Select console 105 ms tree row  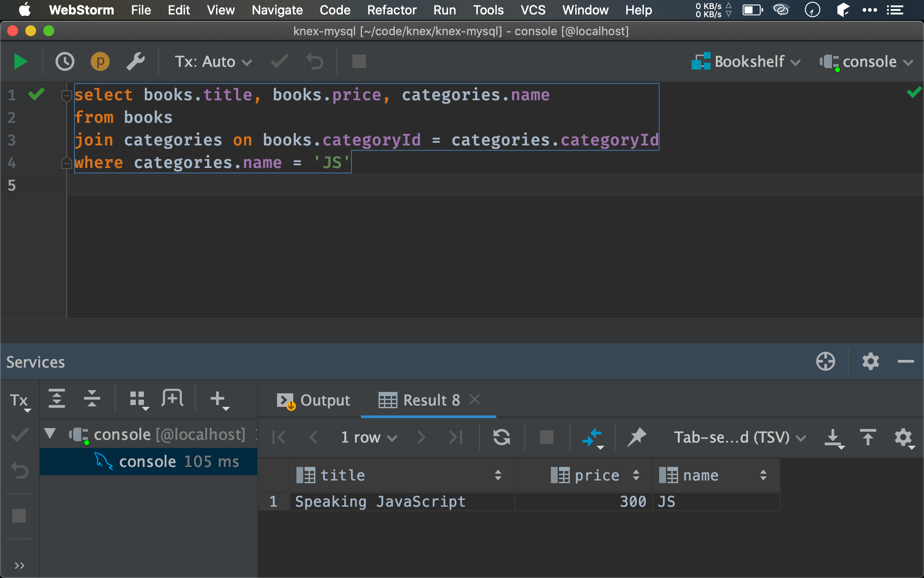tap(148, 461)
